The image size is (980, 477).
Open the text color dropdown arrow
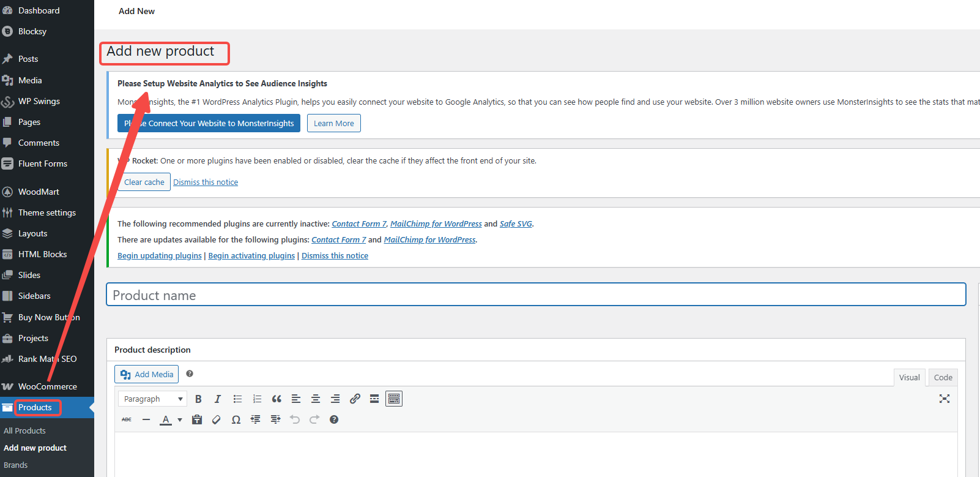coord(180,419)
